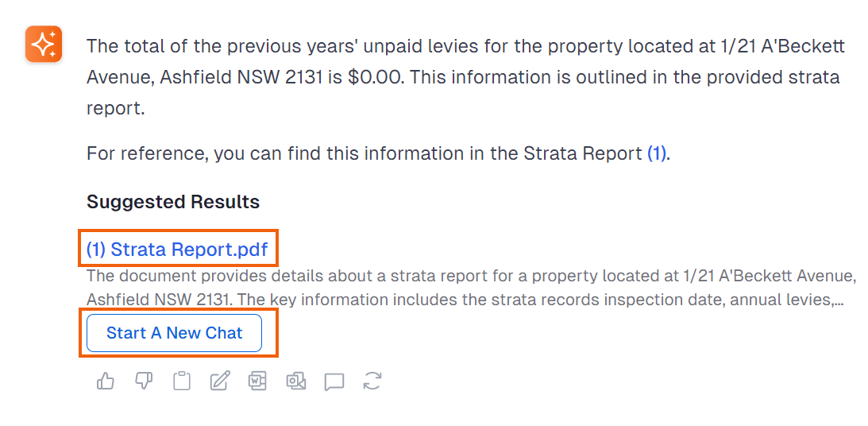This screenshot has width=868, height=426.
Task: Regenerate the response with refresh arrows
Action: pyautogui.click(x=372, y=381)
